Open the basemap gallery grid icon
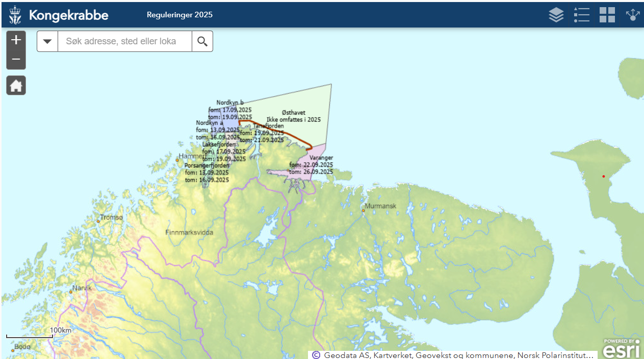Screen dimensions: 644x359 [x=607, y=15]
